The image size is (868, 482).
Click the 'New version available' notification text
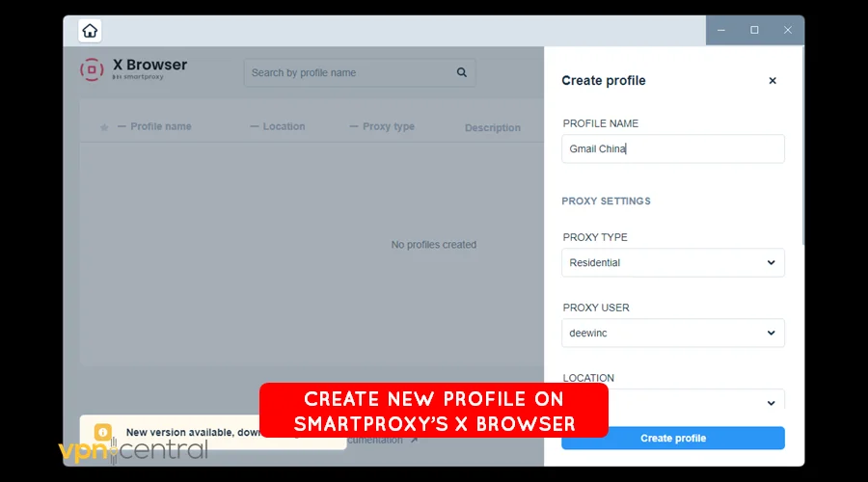193,432
